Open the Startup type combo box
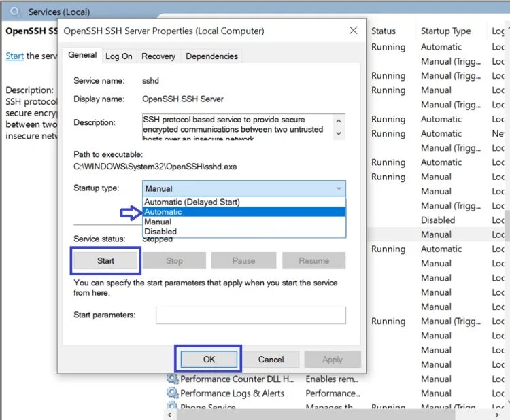 point(244,188)
